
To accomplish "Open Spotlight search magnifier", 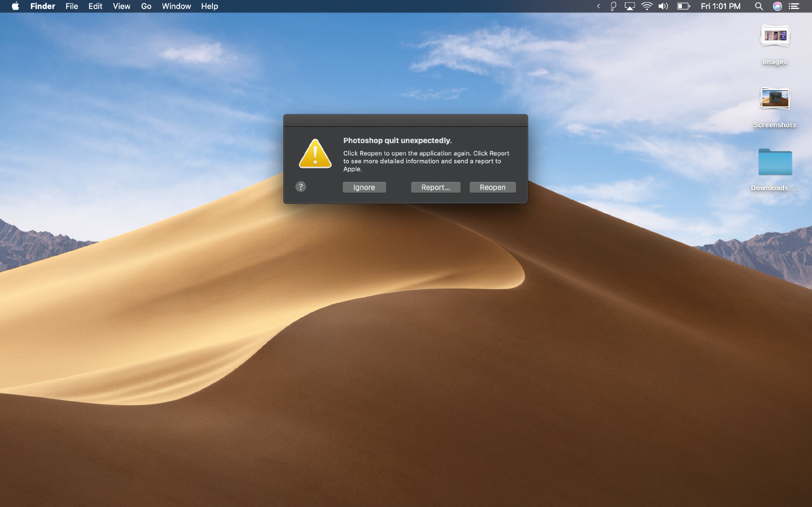I will (x=759, y=6).
